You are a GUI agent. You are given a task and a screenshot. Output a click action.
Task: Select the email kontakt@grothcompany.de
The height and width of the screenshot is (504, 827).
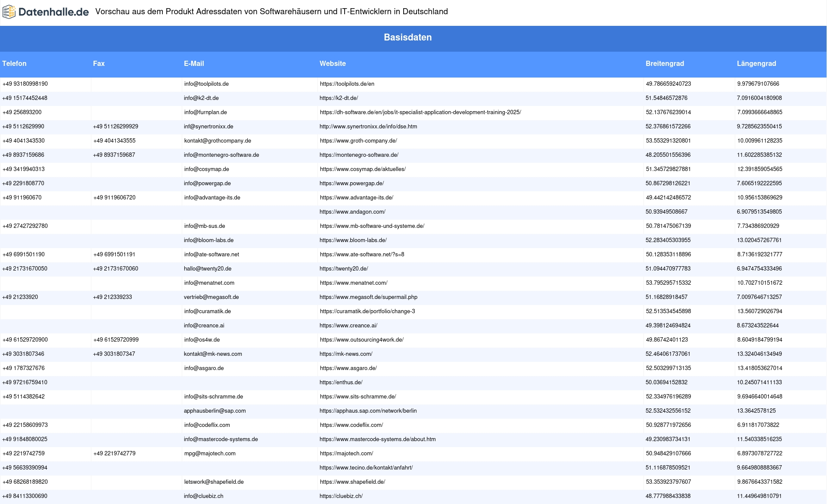coord(218,141)
